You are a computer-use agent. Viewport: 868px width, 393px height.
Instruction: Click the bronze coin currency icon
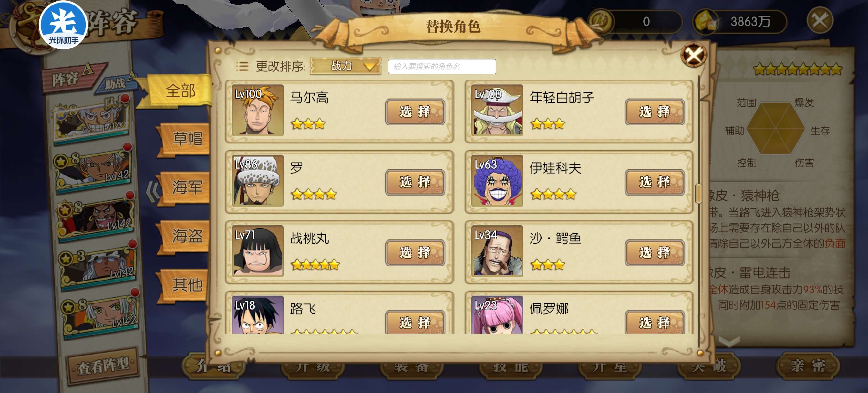pos(601,21)
